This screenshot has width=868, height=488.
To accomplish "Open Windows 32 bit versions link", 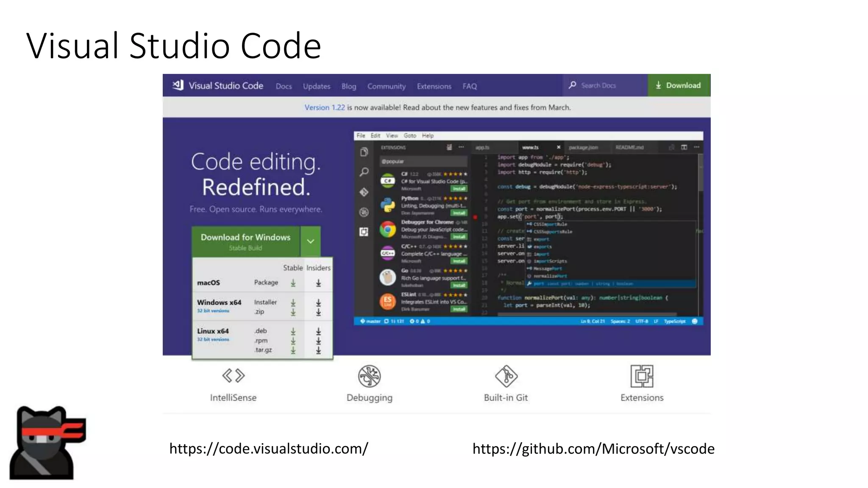I will click(213, 311).
